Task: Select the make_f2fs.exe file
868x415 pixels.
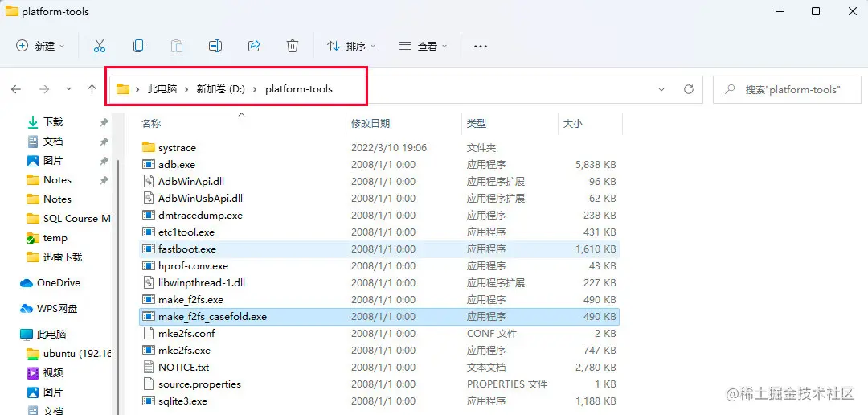Action: [x=379, y=300]
